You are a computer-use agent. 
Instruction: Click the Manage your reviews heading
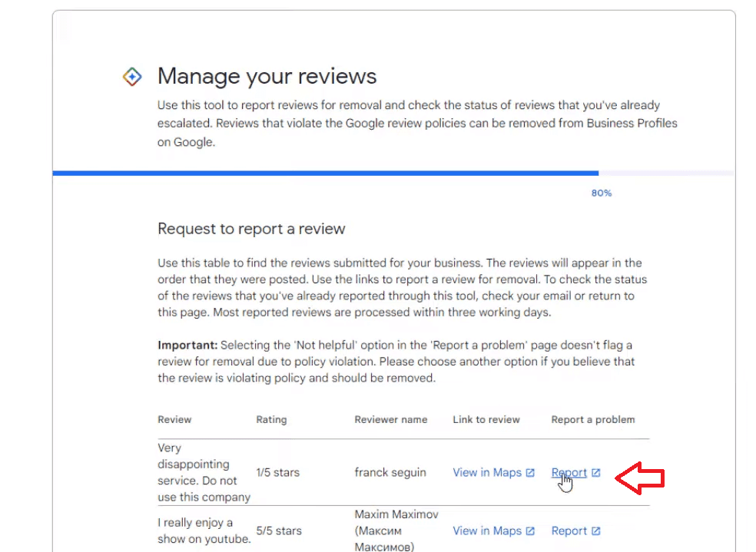(x=267, y=76)
